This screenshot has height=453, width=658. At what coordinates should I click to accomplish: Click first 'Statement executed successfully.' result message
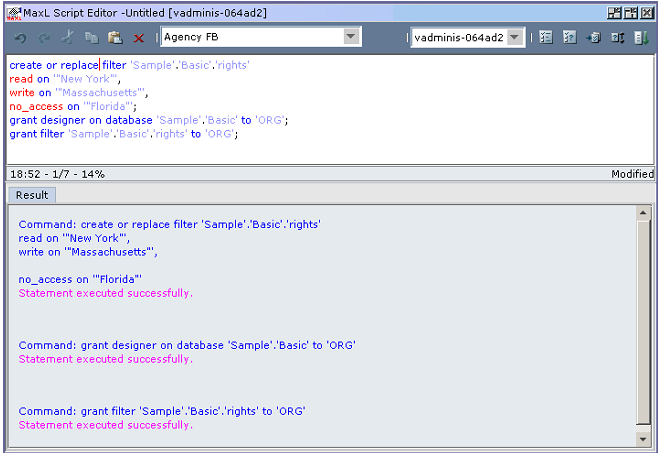click(x=106, y=293)
